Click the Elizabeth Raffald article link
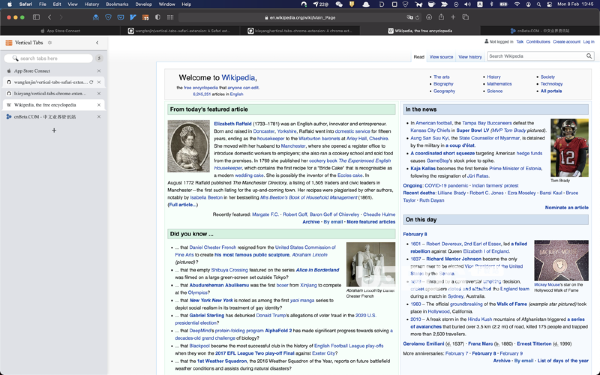This screenshot has height=375, width=600. pyautogui.click(x=233, y=124)
